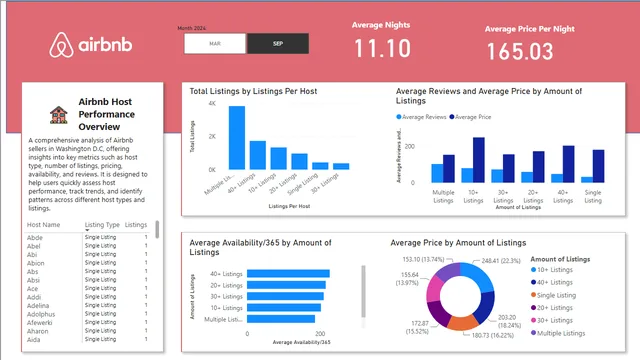
Task: Click the Average Price by Amount of Listings title
Action: click(x=458, y=243)
